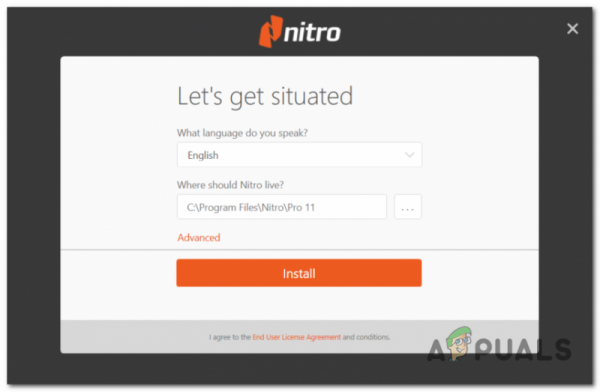Click the "Pro 11" end of install path
Viewport: 600px width, 392px height.
301,207
